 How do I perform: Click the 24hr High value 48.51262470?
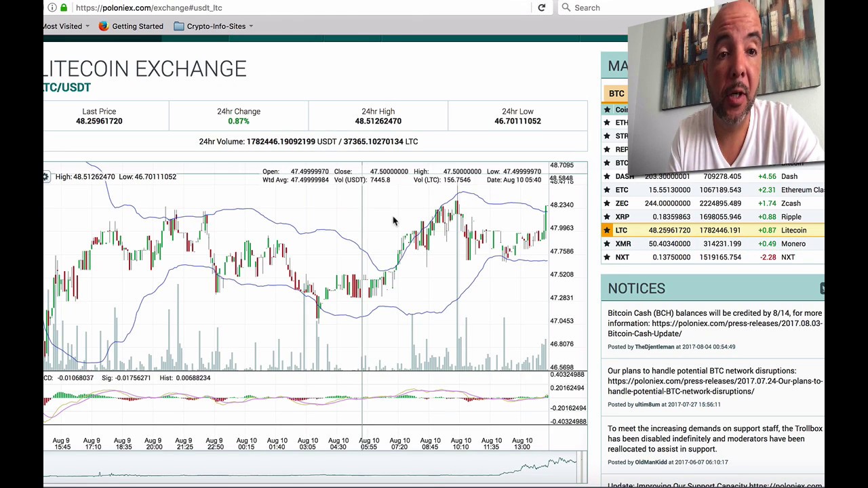[378, 121]
